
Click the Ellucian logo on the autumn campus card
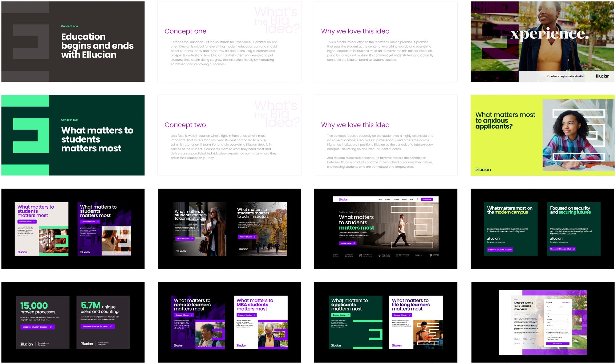pyautogui.click(x=243, y=249)
